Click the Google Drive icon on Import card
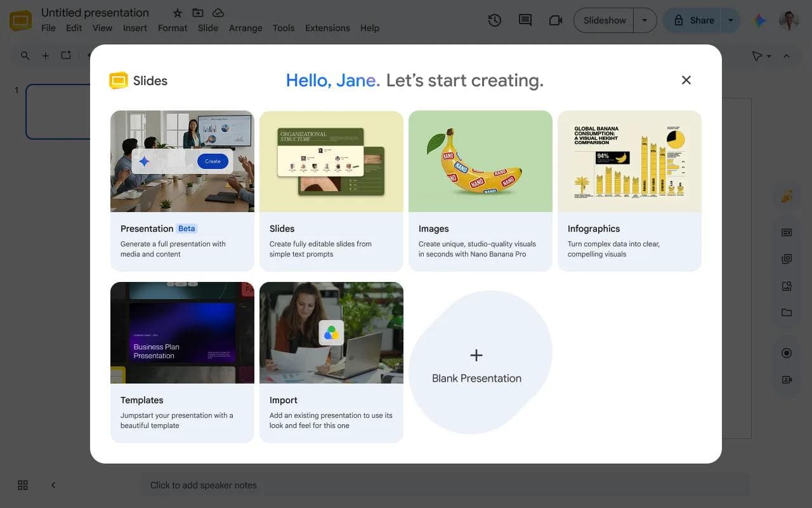This screenshot has width=812, height=508. tap(331, 333)
